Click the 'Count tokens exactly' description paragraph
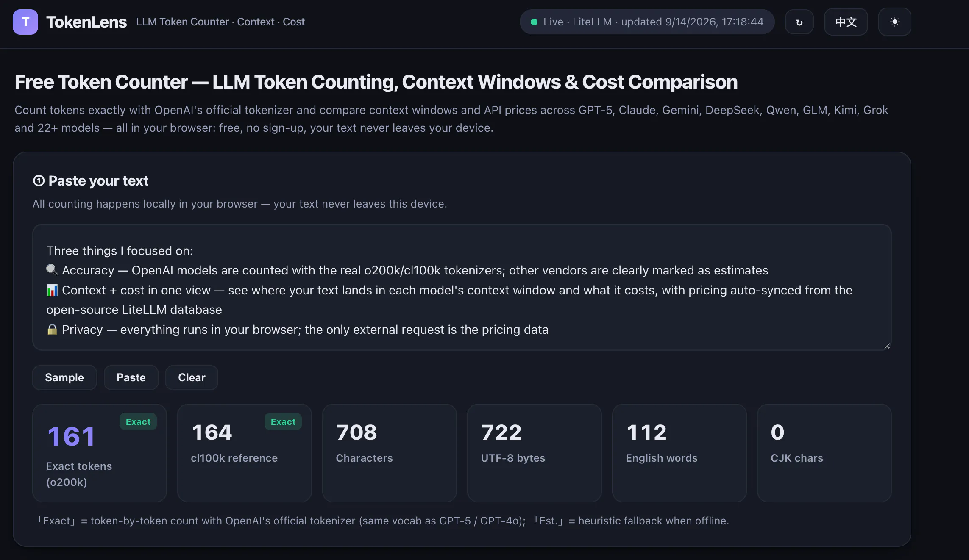The height and width of the screenshot is (560, 969). pos(451,119)
